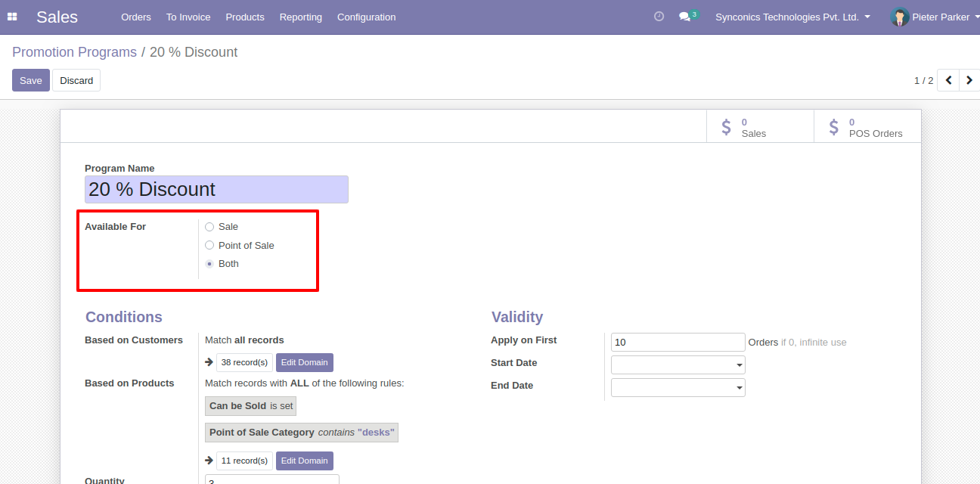Image resolution: width=980 pixels, height=484 pixels.
Task: Select the Sale radio option
Action: (209, 227)
